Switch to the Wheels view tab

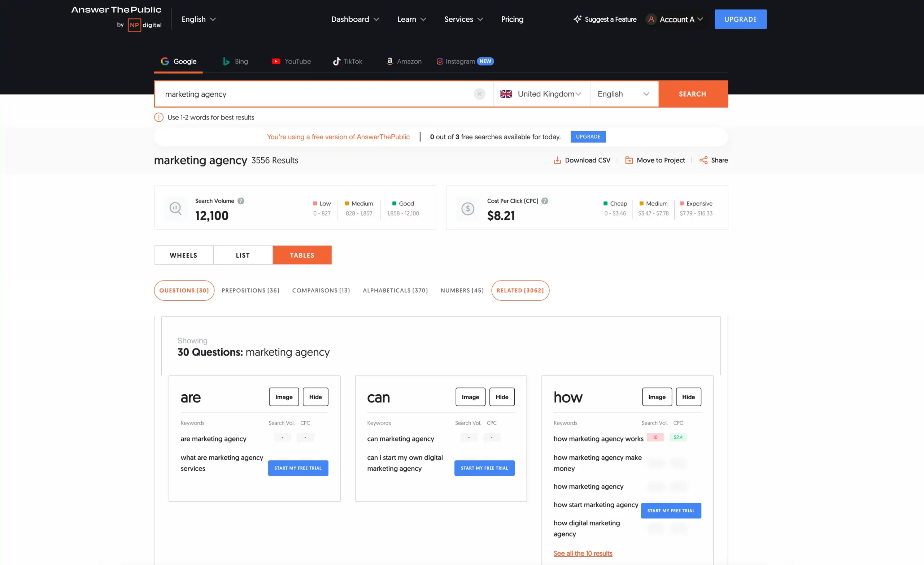[x=183, y=255]
